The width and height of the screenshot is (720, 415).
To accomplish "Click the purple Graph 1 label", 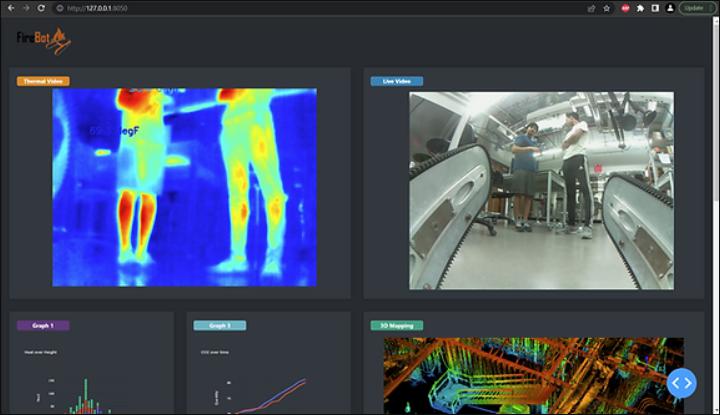I will coord(43,325).
